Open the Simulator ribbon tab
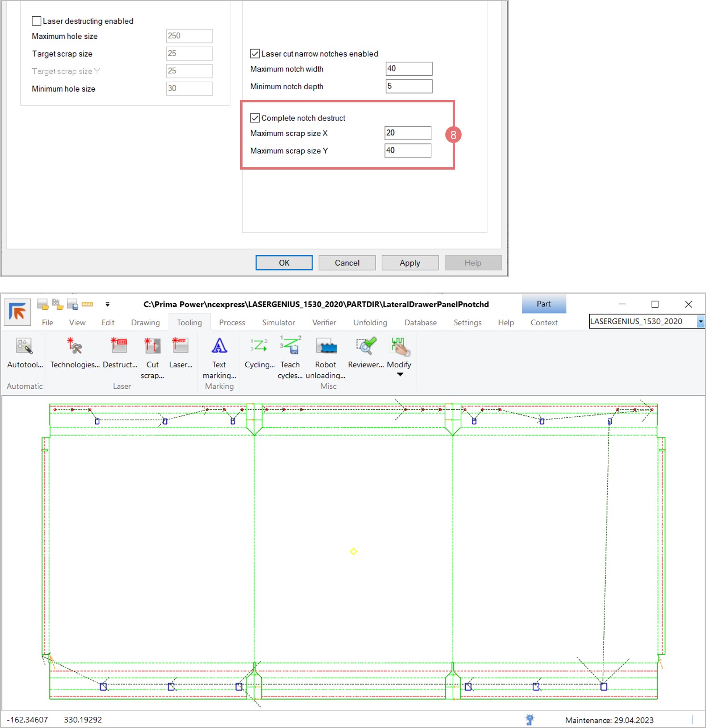 click(x=278, y=322)
